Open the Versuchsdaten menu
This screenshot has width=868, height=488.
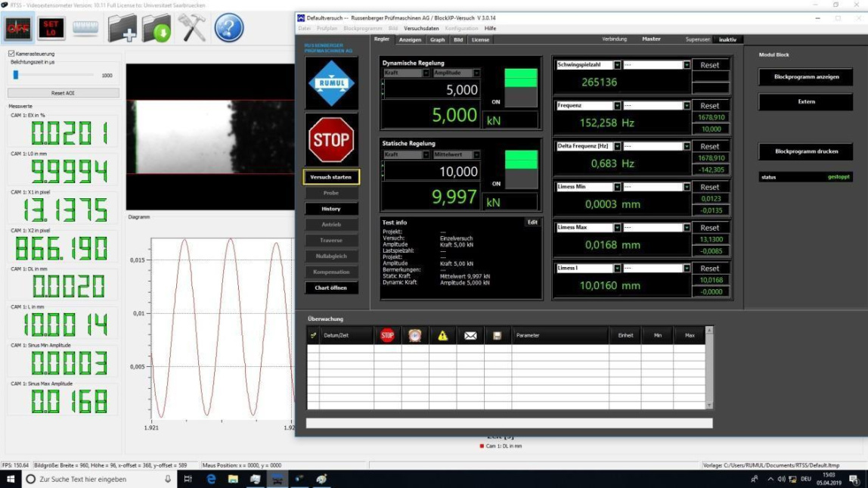(421, 28)
